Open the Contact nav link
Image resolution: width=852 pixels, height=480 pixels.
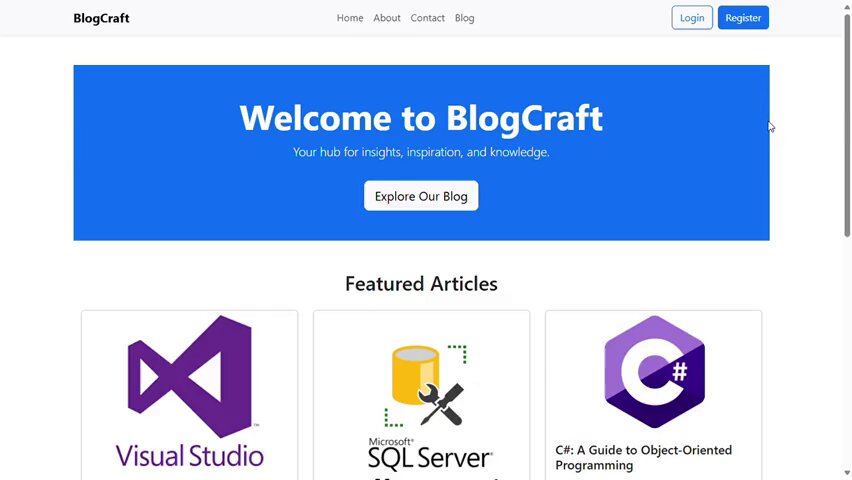[x=428, y=18]
